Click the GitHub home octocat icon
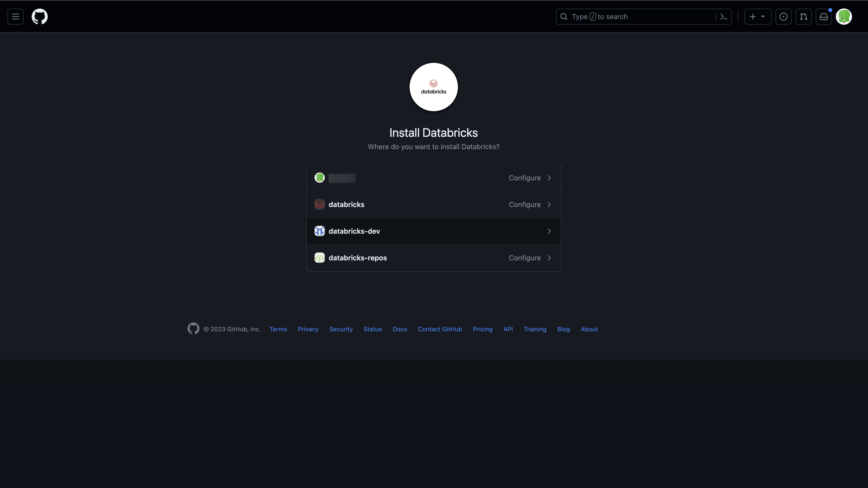 click(x=39, y=16)
